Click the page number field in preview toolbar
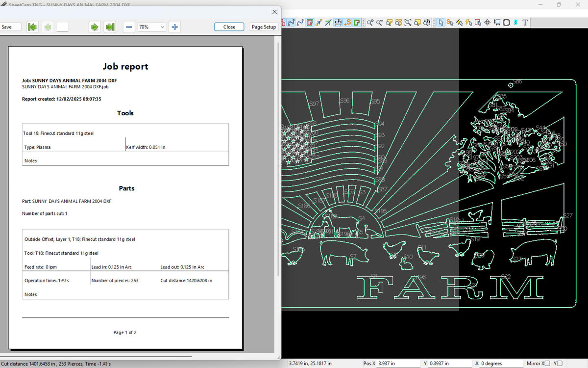This screenshot has width=588, height=368. click(x=62, y=27)
